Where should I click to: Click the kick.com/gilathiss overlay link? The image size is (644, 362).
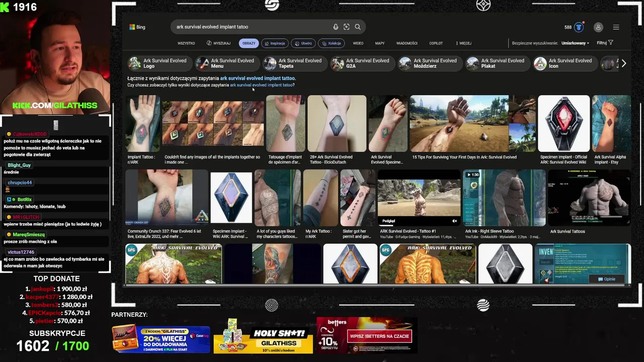pyautogui.click(x=55, y=106)
